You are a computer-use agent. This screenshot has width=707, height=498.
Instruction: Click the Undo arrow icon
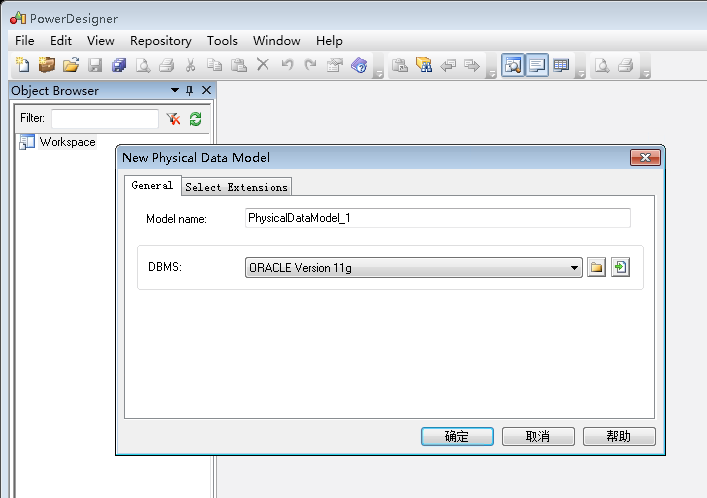click(x=287, y=65)
